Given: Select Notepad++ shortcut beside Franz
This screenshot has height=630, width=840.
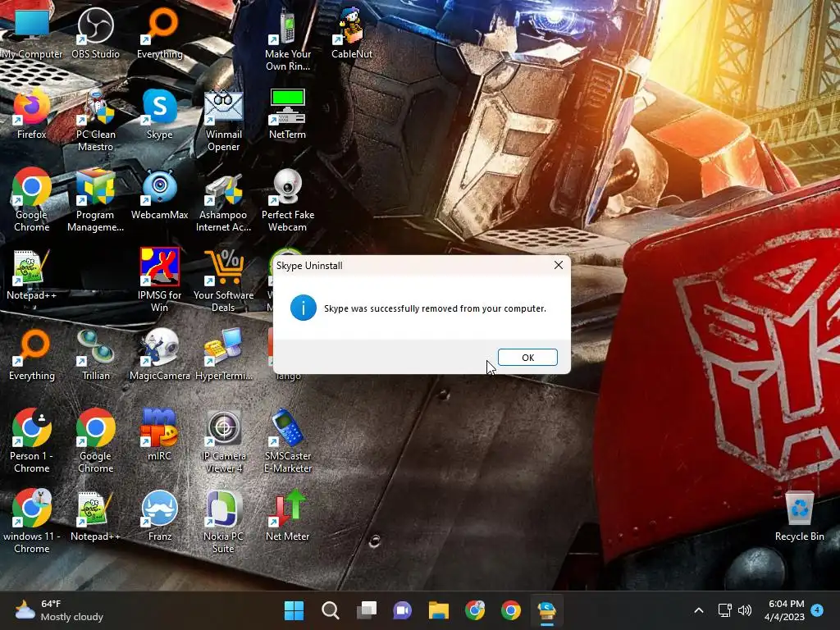Looking at the screenshot, I should [x=95, y=515].
